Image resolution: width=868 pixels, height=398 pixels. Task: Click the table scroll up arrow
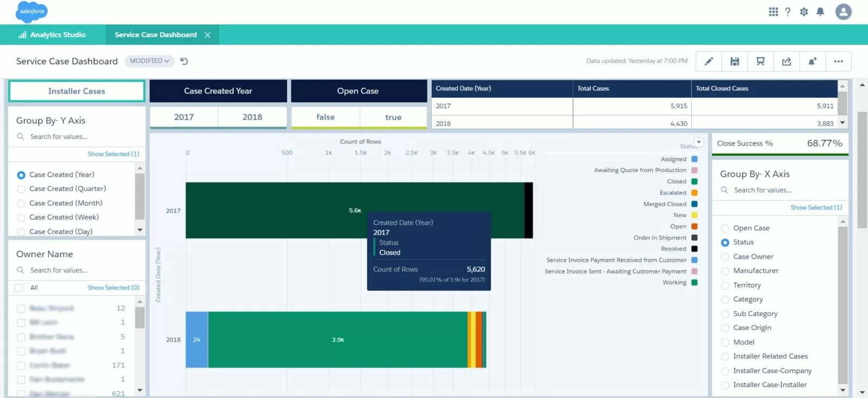pos(843,86)
